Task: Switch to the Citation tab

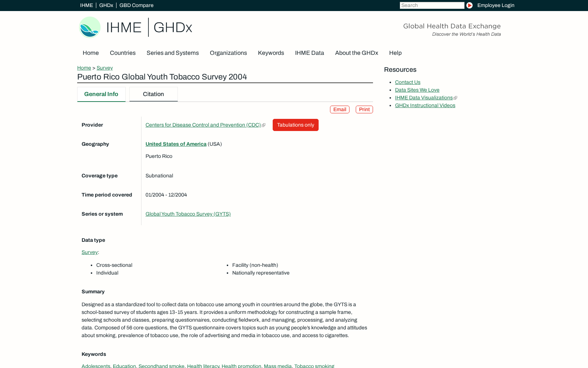Action: point(154,94)
